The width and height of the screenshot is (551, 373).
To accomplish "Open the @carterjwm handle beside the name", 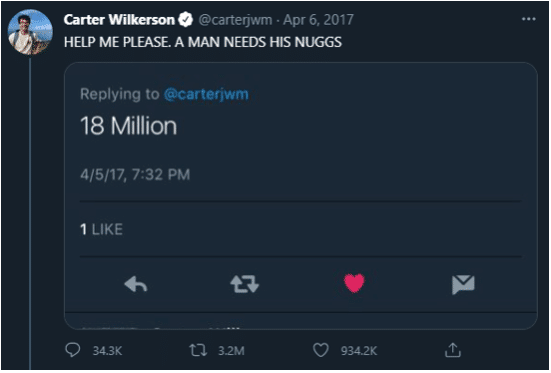I will pos(235,20).
